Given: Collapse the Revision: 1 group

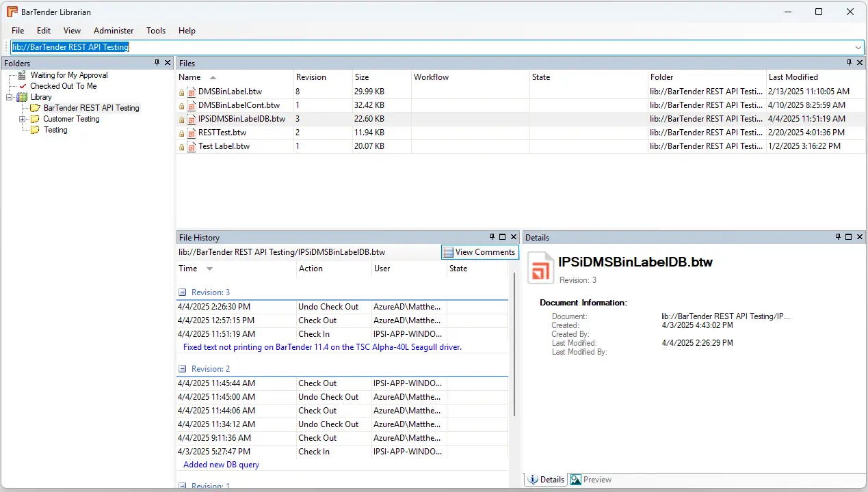Looking at the screenshot, I should (183, 487).
